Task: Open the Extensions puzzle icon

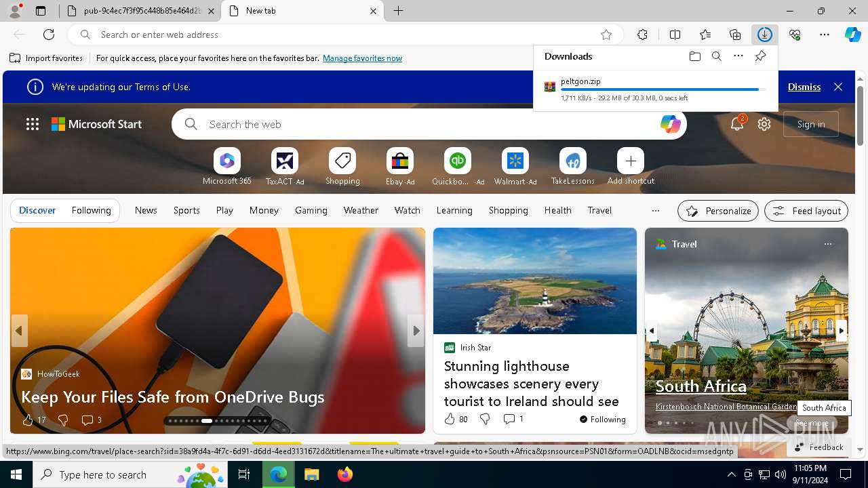Action: point(643,35)
